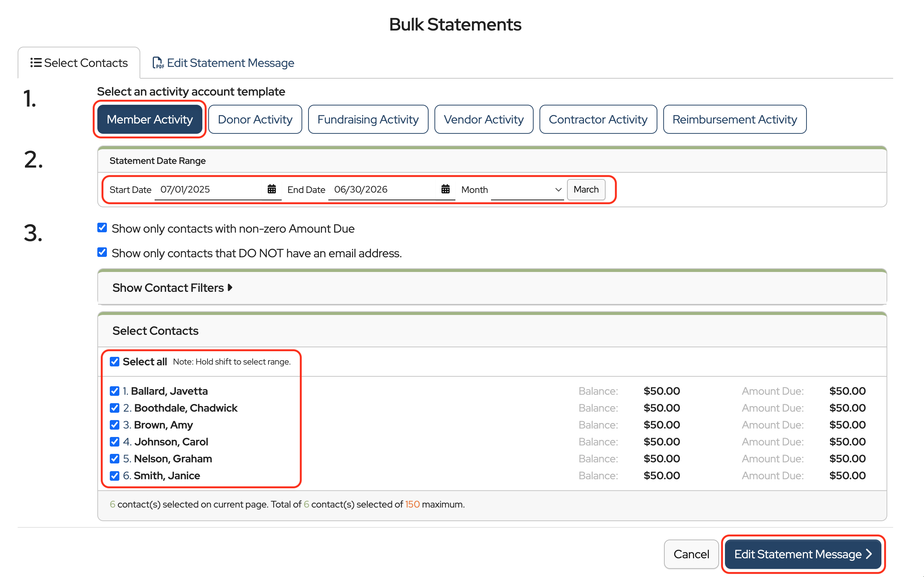Uncheck the Select all checkbox
Screen dimensions: 924x577
click(115, 361)
